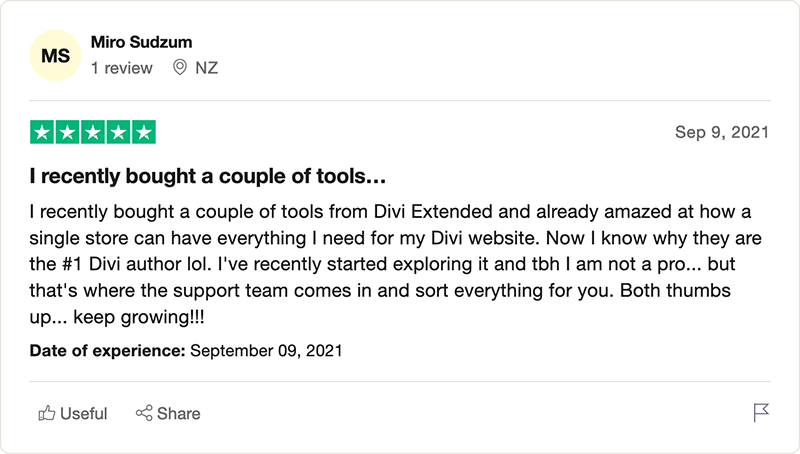
Task: Open Miro Sudzum's profile name
Action: click(x=141, y=42)
